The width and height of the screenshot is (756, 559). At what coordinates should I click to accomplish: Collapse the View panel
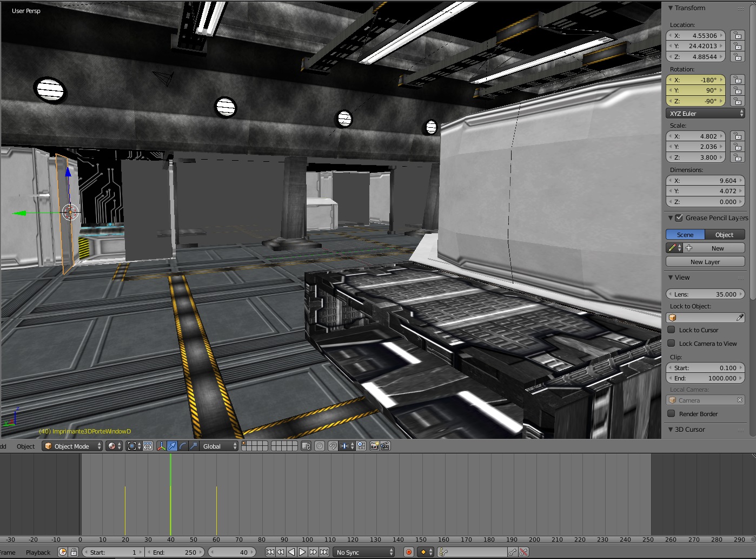(x=671, y=278)
